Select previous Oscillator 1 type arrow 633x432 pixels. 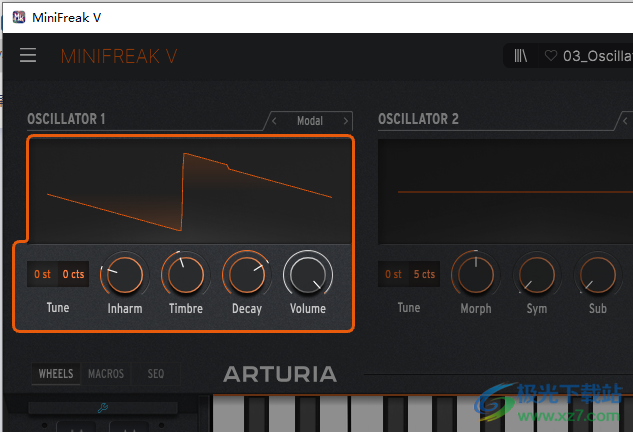[x=274, y=121]
